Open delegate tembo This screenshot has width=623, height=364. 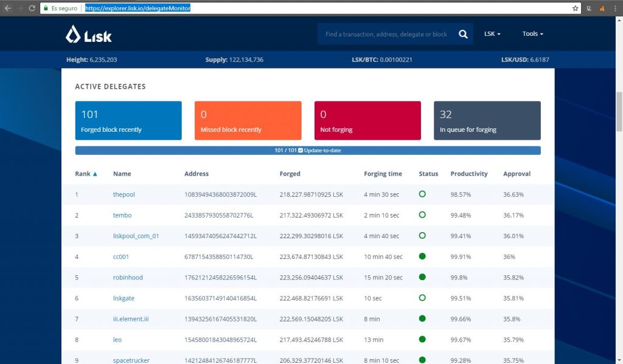click(122, 215)
